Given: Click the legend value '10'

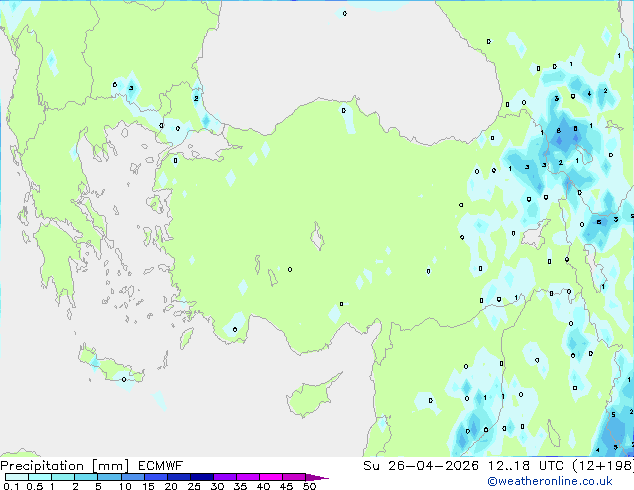Looking at the screenshot, I should (125, 486).
